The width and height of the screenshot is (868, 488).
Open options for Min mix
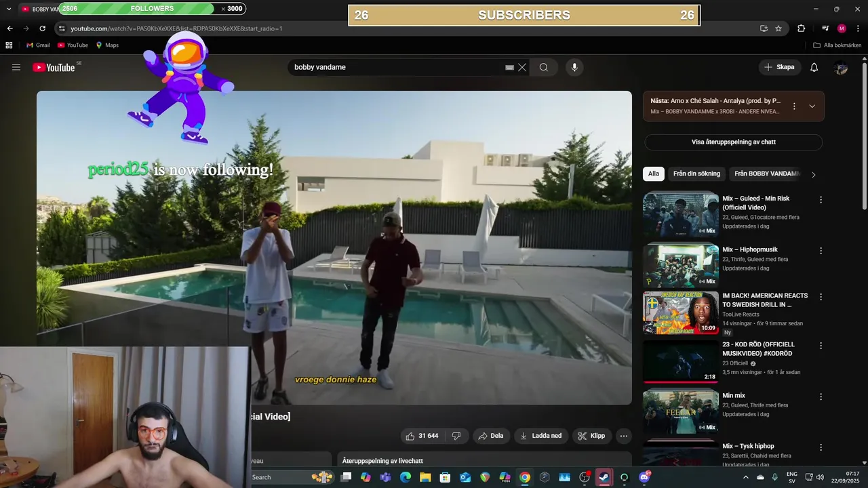(x=821, y=396)
